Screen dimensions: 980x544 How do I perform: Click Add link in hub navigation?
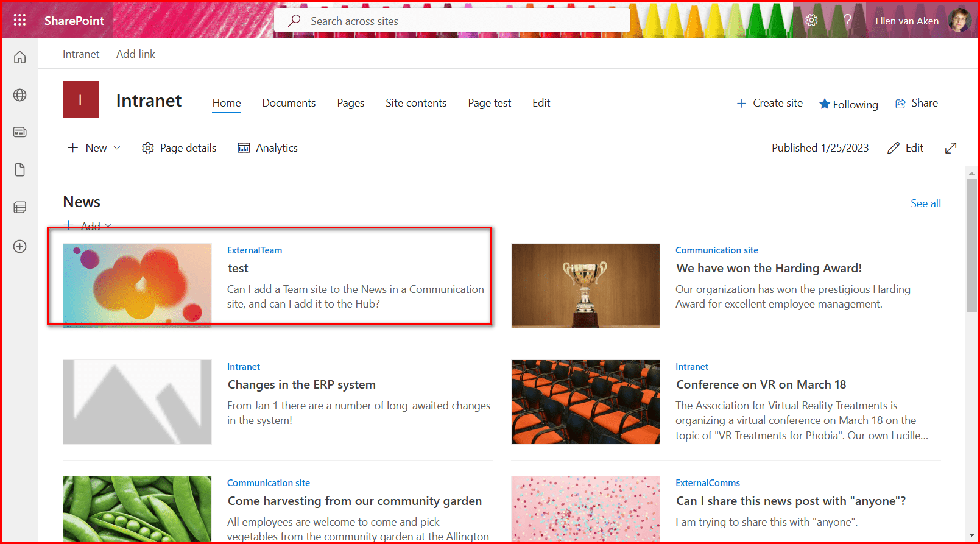(x=136, y=54)
